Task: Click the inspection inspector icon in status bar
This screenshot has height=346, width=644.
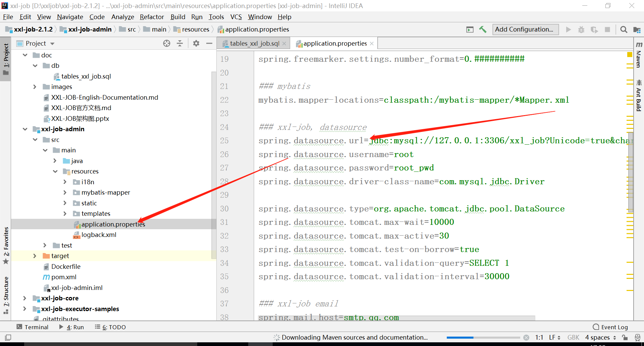Action: pos(638,338)
